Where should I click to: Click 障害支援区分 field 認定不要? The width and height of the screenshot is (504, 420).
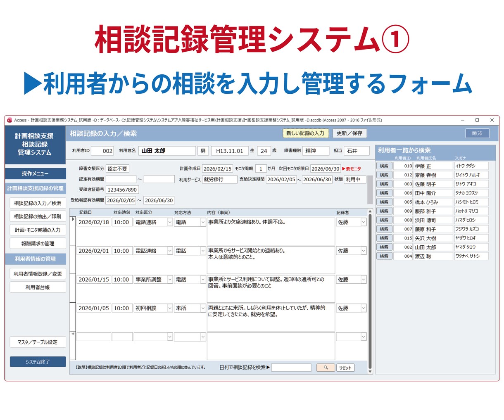tap(117, 168)
